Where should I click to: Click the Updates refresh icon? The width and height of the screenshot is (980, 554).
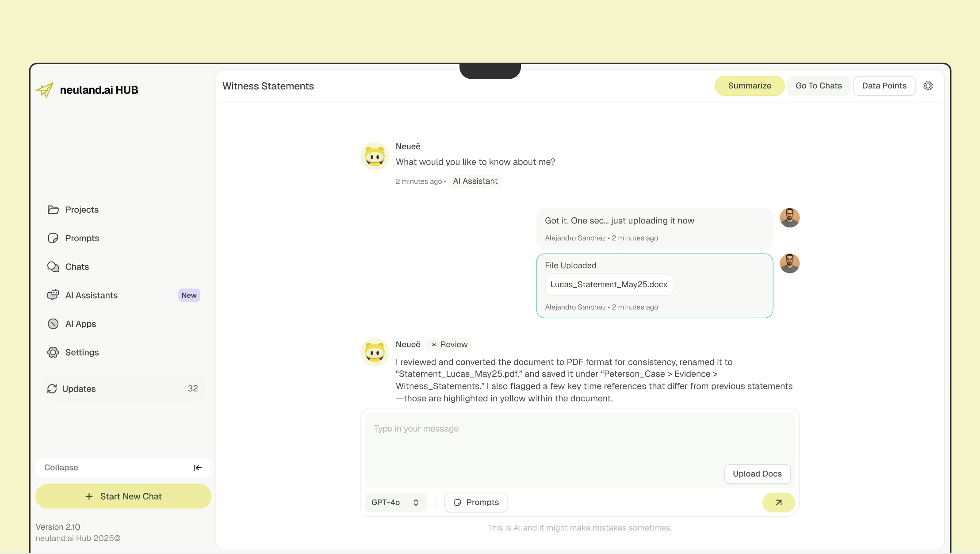click(52, 389)
